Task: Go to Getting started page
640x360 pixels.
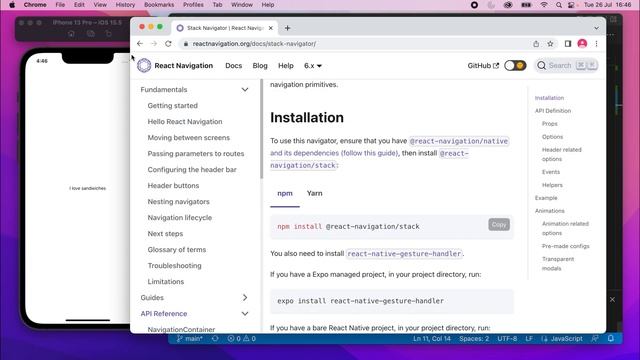Action: coord(173,106)
